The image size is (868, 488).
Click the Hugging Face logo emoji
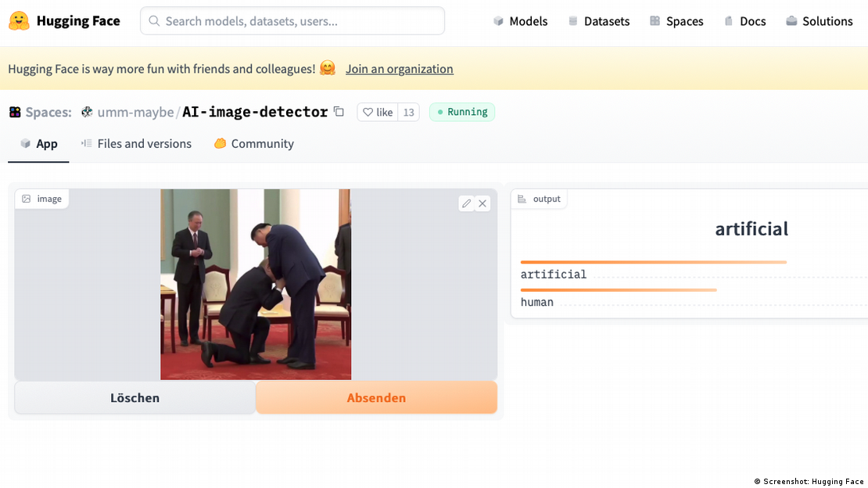click(20, 20)
